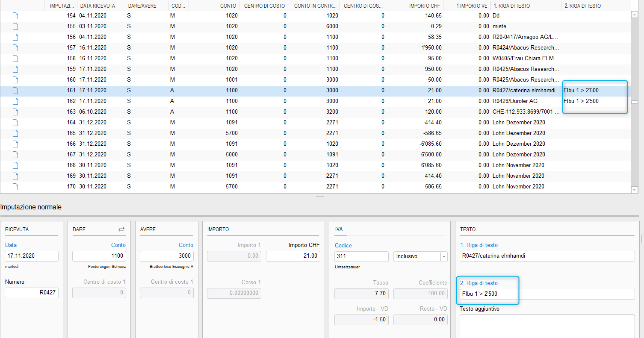Click the Dare Conto field 1100

(99, 256)
